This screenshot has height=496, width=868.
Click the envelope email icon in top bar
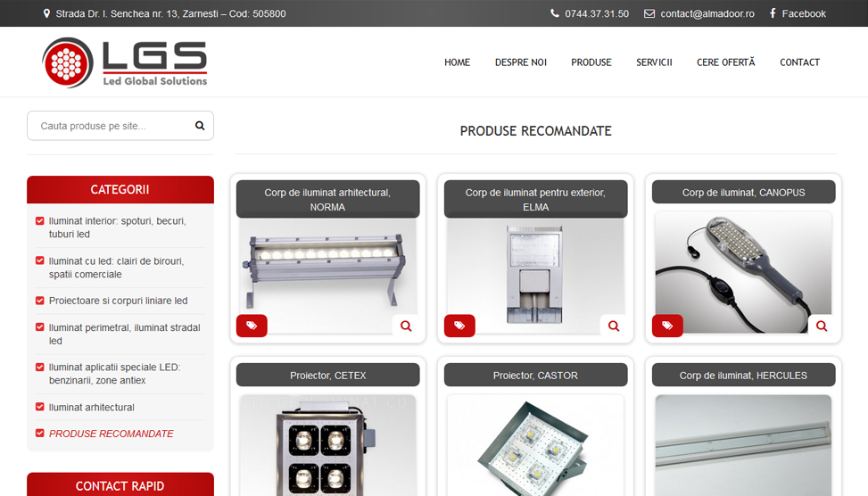click(x=649, y=13)
